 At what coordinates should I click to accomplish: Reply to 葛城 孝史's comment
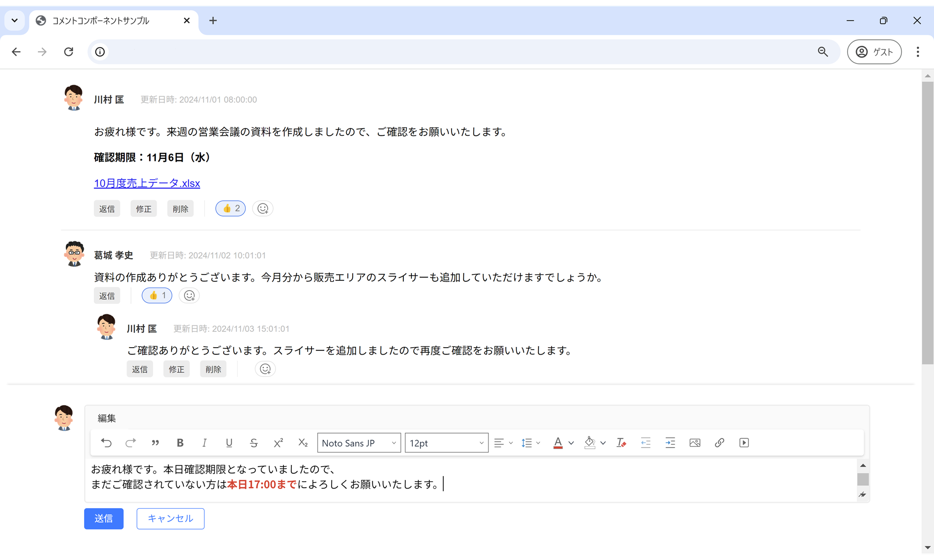tap(107, 296)
